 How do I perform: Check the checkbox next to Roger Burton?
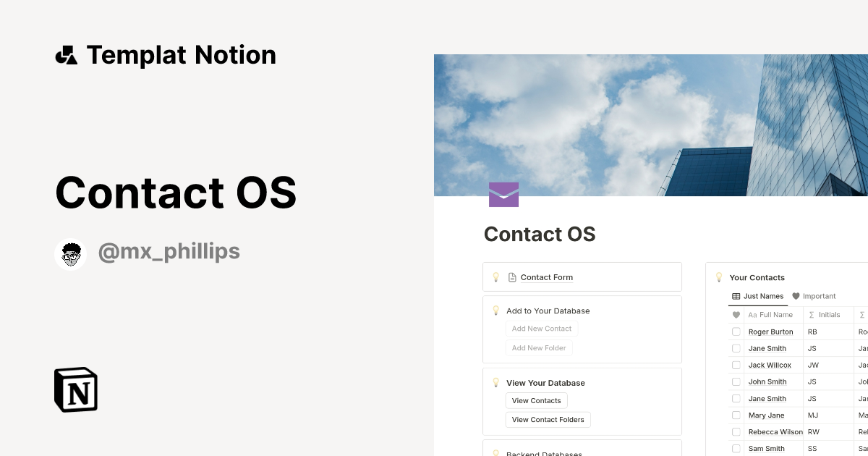click(x=736, y=331)
